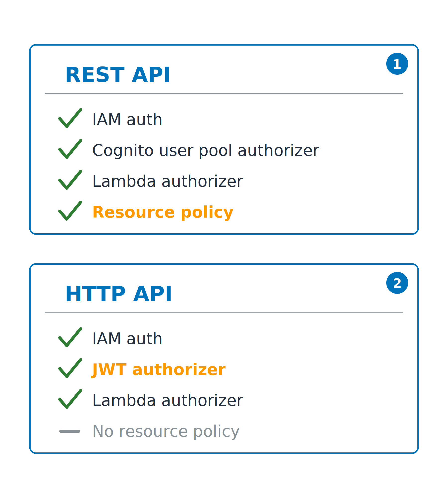Click the HTTP API card heading
The width and height of the screenshot is (448, 498).
point(118,294)
